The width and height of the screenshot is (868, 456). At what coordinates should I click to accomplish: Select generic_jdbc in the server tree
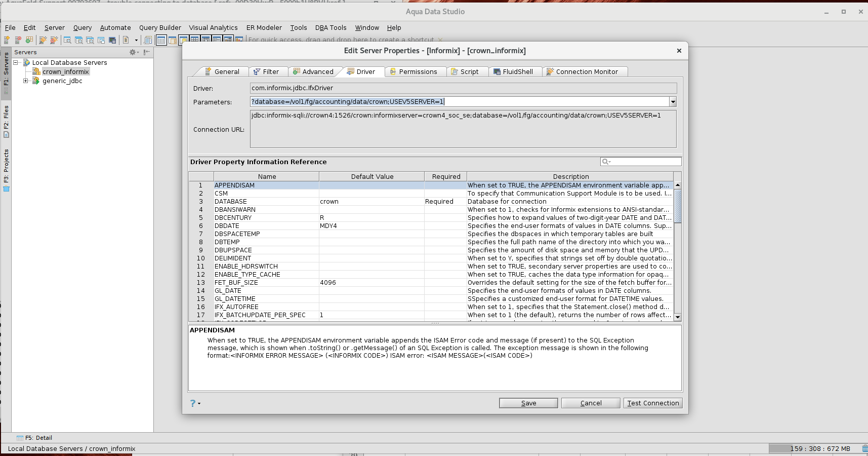click(62, 81)
